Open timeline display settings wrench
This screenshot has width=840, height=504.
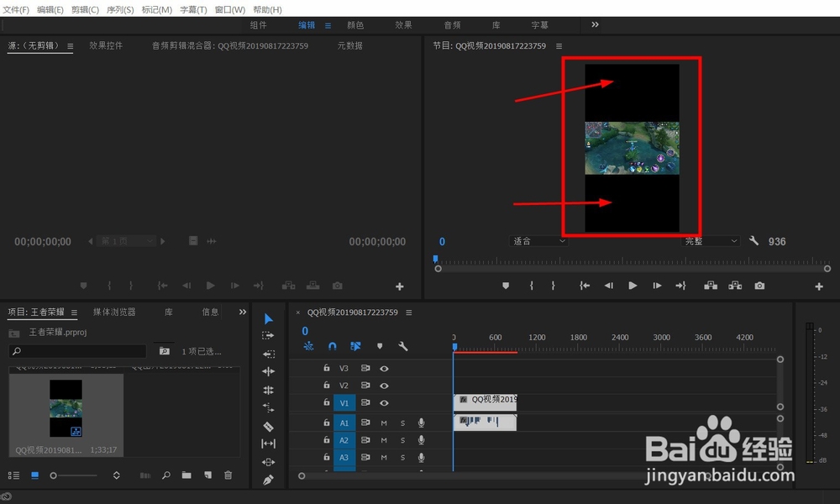(x=403, y=347)
